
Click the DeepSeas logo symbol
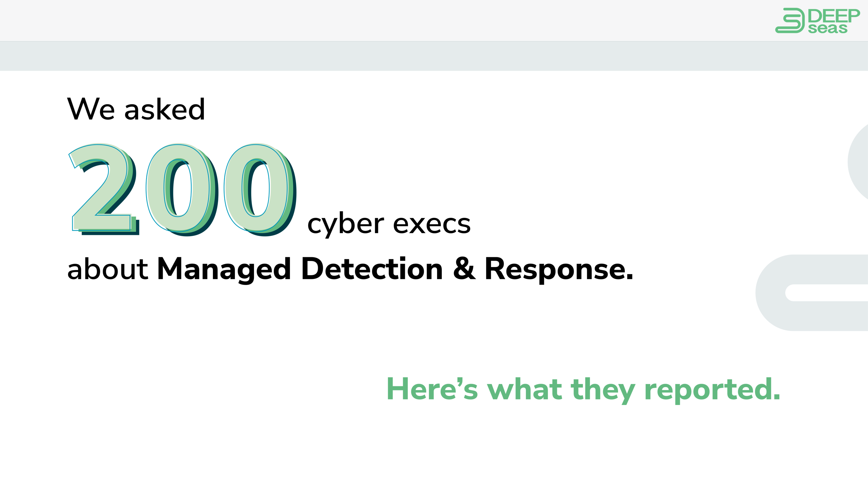point(789,21)
